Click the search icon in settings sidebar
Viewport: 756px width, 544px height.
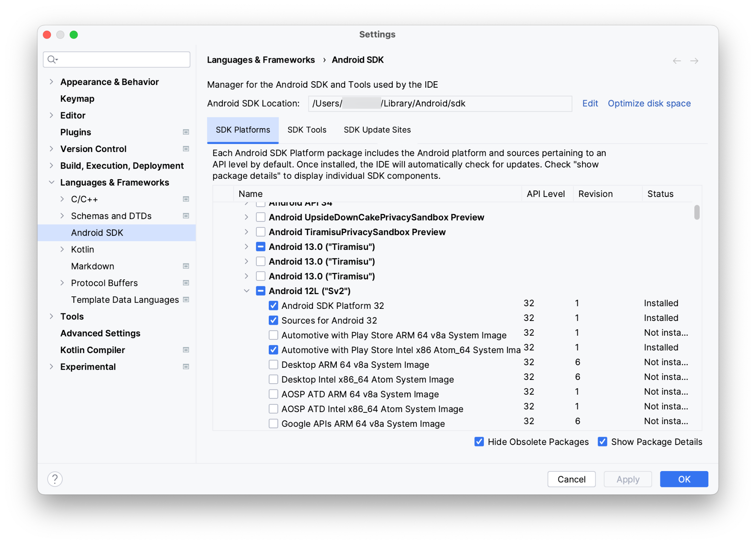(x=53, y=59)
